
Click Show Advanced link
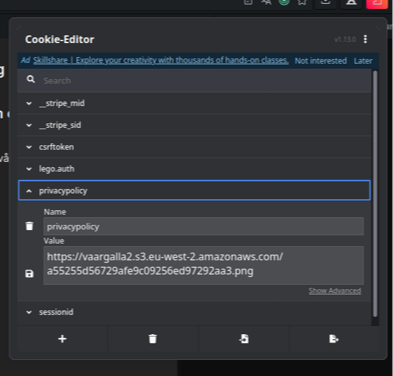pos(335,291)
